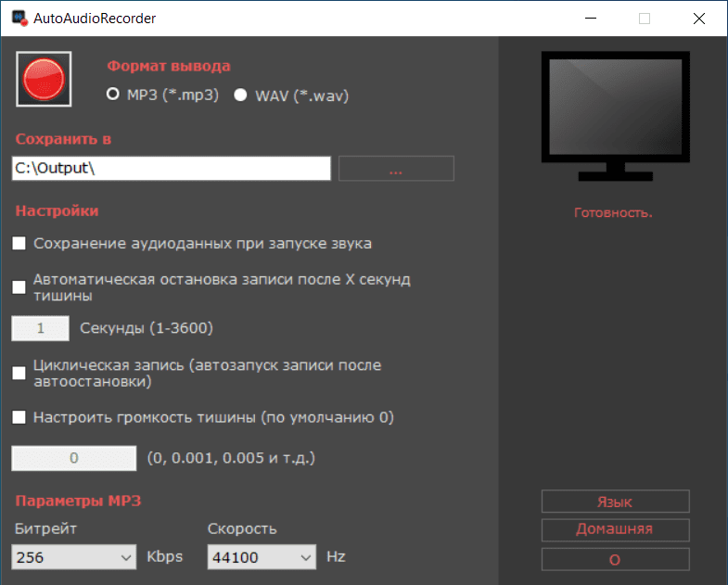Image resolution: width=728 pixels, height=585 pixels.
Task: Close the AutoAudioRecorder window
Action: (x=699, y=19)
